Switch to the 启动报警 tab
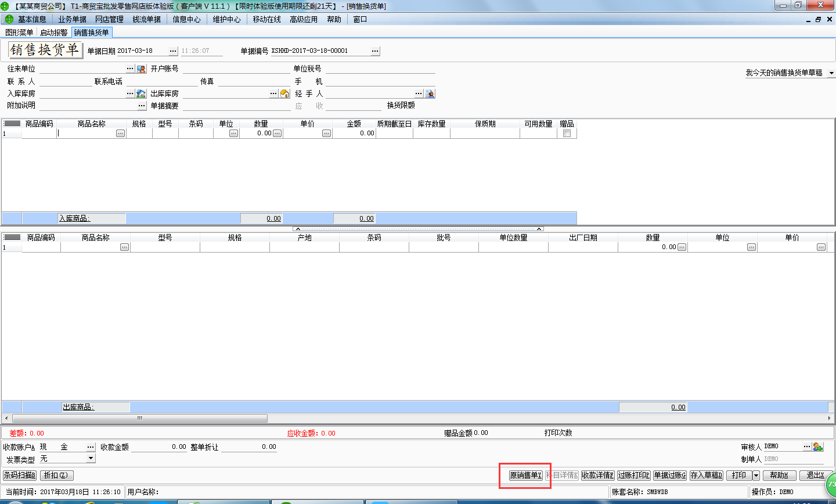The width and height of the screenshot is (836, 504). pyautogui.click(x=53, y=33)
